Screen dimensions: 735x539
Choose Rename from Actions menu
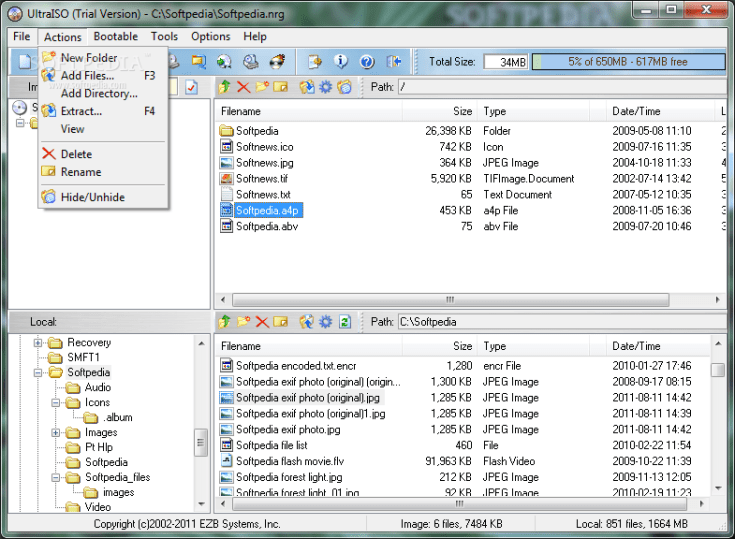click(103, 172)
